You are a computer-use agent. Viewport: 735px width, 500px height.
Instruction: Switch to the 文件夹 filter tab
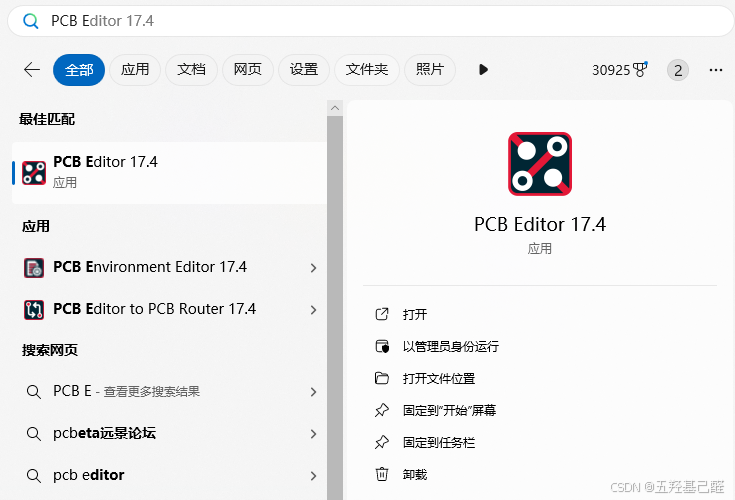[x=367, y=70]
